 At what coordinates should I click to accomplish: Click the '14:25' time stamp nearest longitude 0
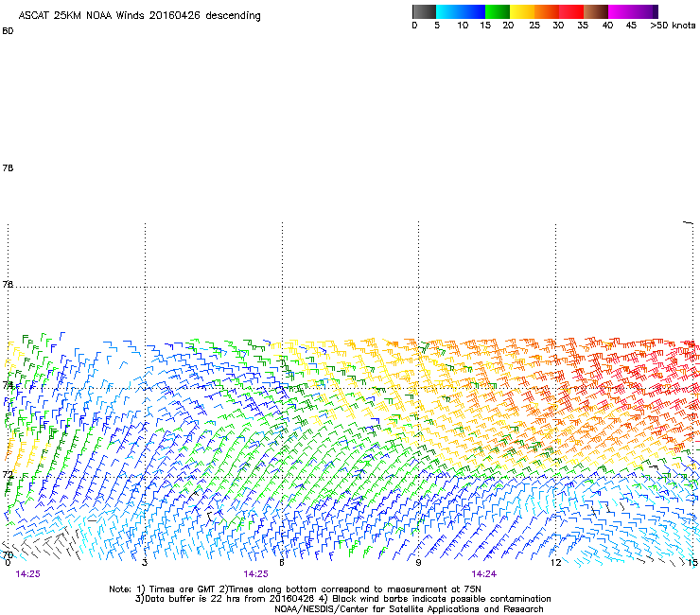coord(27,574)
